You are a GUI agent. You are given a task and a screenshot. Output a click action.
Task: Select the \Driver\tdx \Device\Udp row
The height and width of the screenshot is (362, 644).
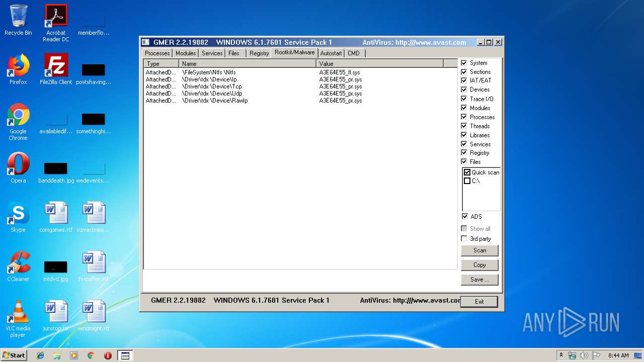click(300, 94)
